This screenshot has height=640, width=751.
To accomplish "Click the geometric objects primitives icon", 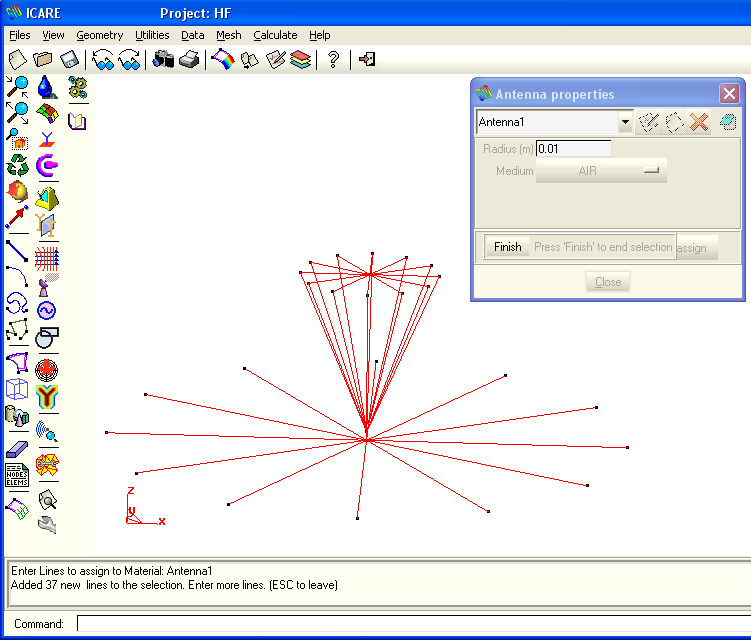I will click(x=17, y=415).
